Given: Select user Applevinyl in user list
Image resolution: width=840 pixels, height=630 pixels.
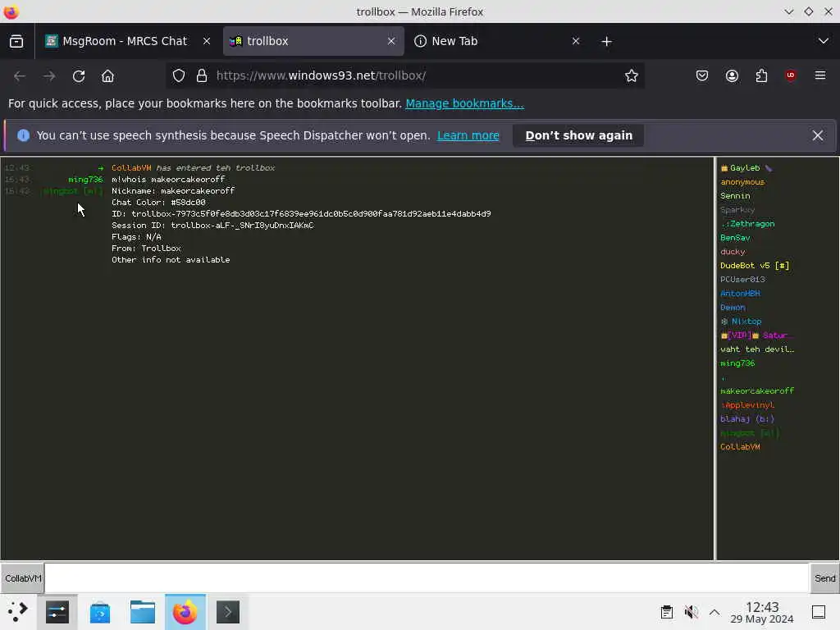Looking at the screenshot, I should click(x=747, y=405).
